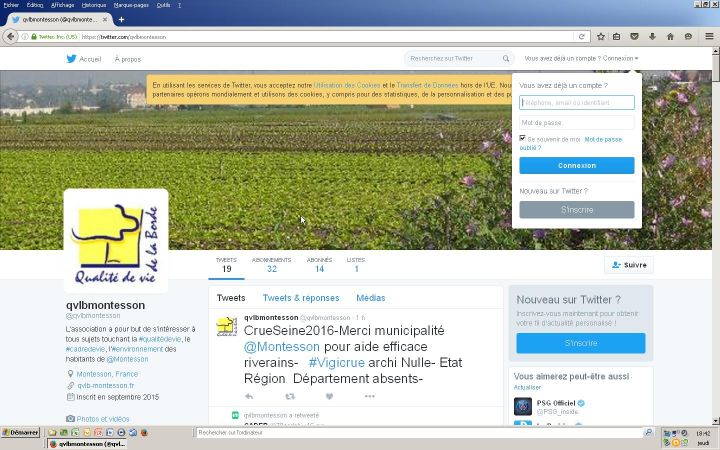Focus the Mot de passe field
Screen dimensions: 720x450
[577, 123]
